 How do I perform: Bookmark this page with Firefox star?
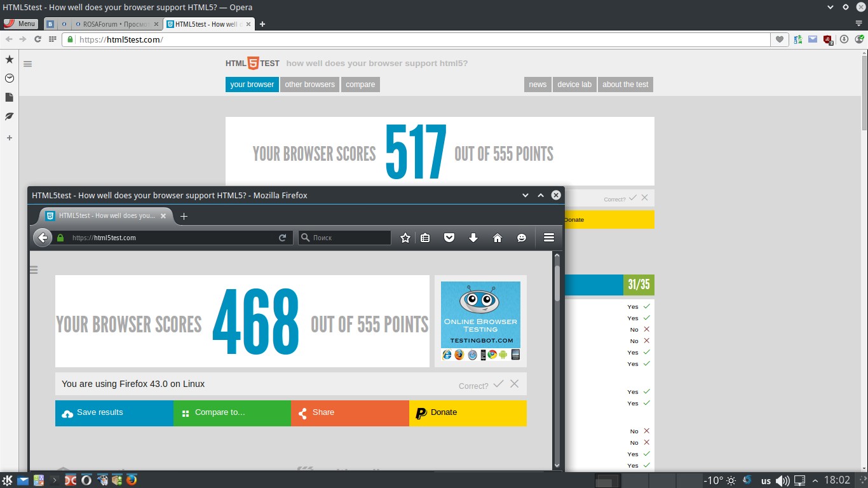(x=405, y=238)
